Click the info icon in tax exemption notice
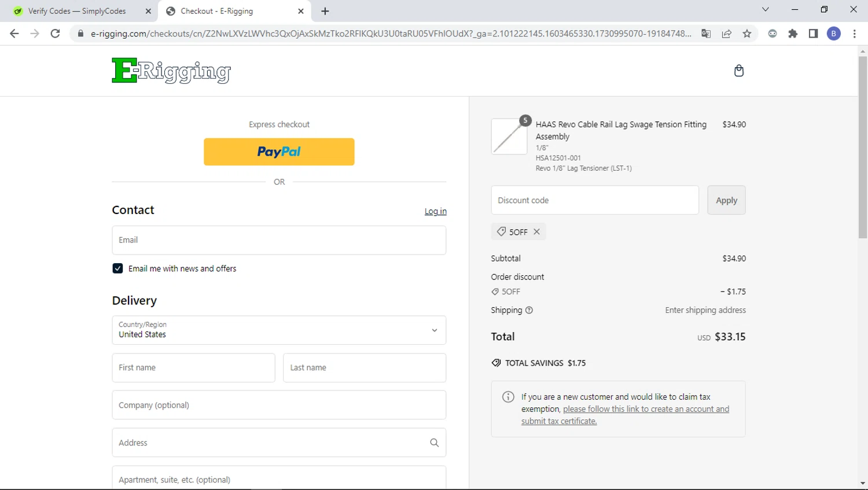 (x=508, y=397)
